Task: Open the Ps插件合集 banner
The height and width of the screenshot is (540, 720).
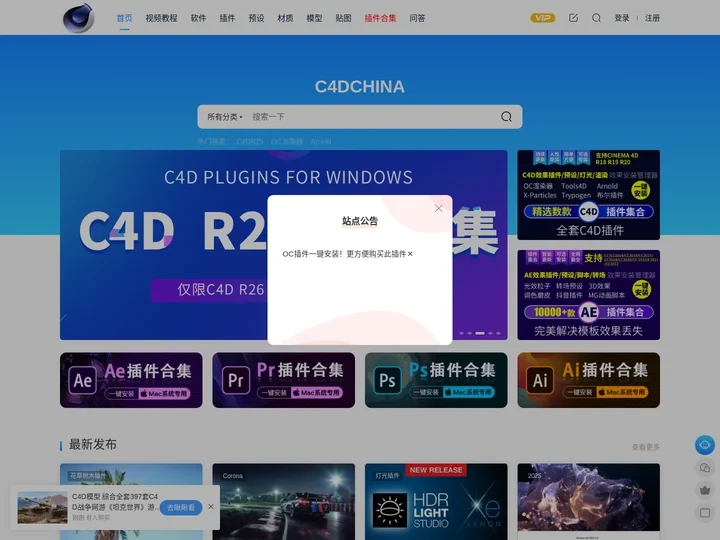Action: [x=436, y=380]
